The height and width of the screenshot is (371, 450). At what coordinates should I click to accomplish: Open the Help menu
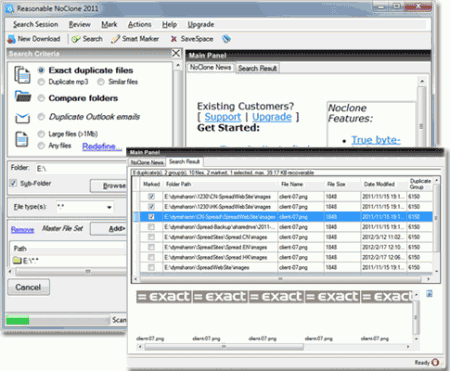coord(169,24)
